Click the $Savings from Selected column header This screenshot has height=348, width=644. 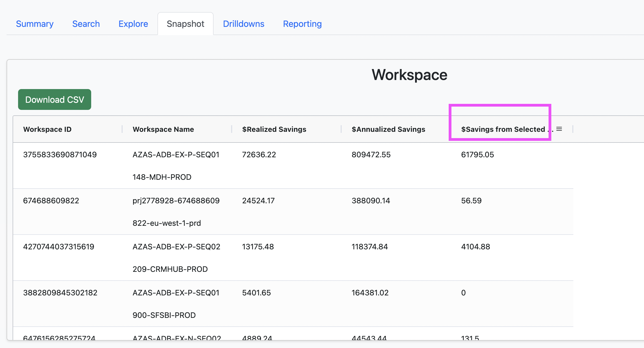pyautogui.click(x=507, y=129)
